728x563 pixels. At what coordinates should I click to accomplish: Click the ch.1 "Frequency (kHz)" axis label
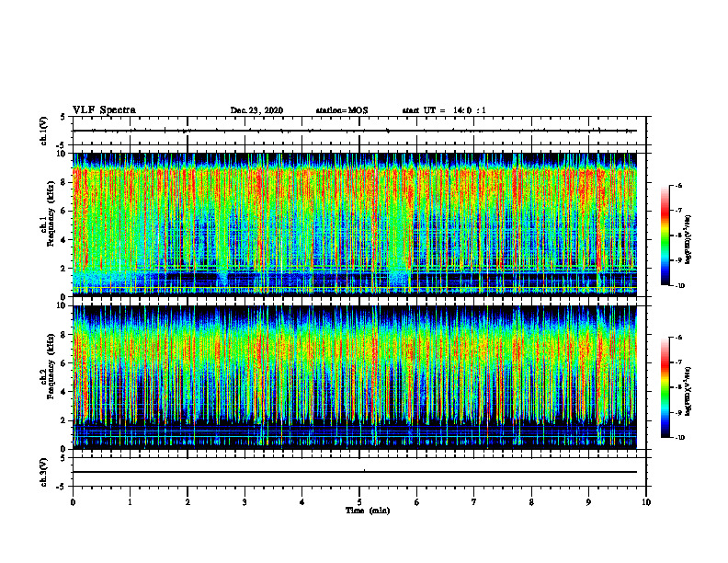pos(51,213)
